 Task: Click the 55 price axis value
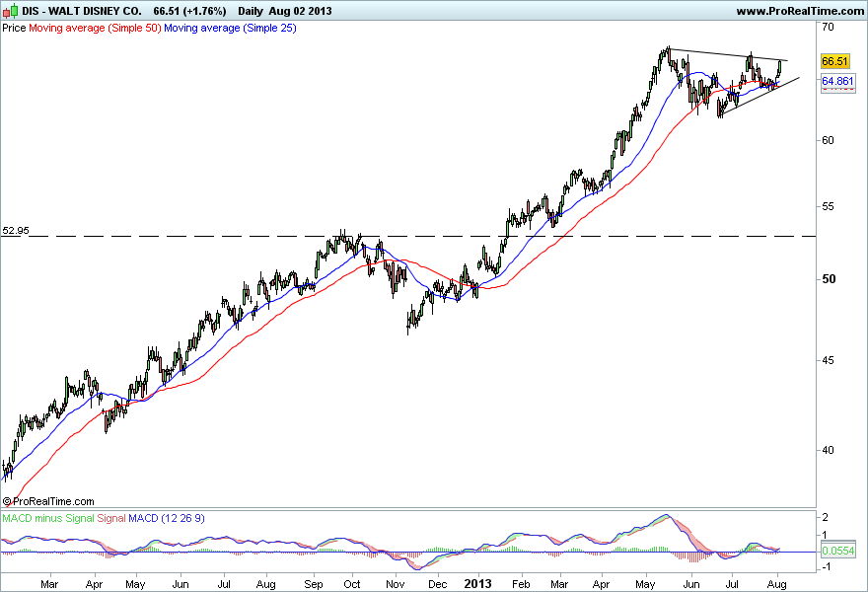828,206
